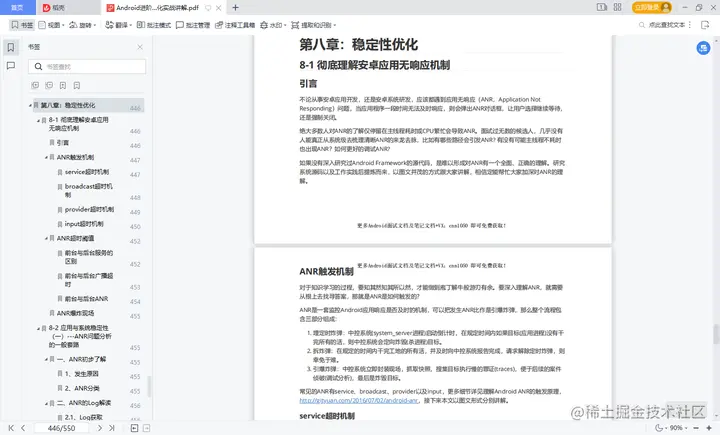Go to the previous page
720x435 pixels.
(x=23, y=428)
